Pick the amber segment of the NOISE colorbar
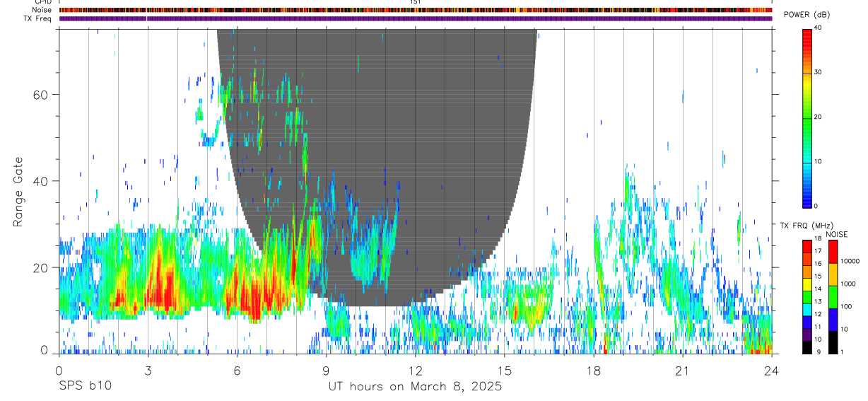The height and width of the screenshot is (401, 868). pos(833,274)
